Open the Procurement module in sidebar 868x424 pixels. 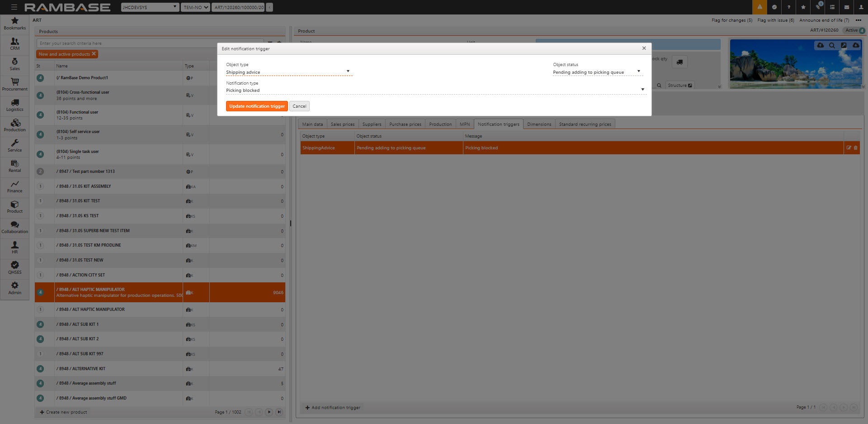14,85
